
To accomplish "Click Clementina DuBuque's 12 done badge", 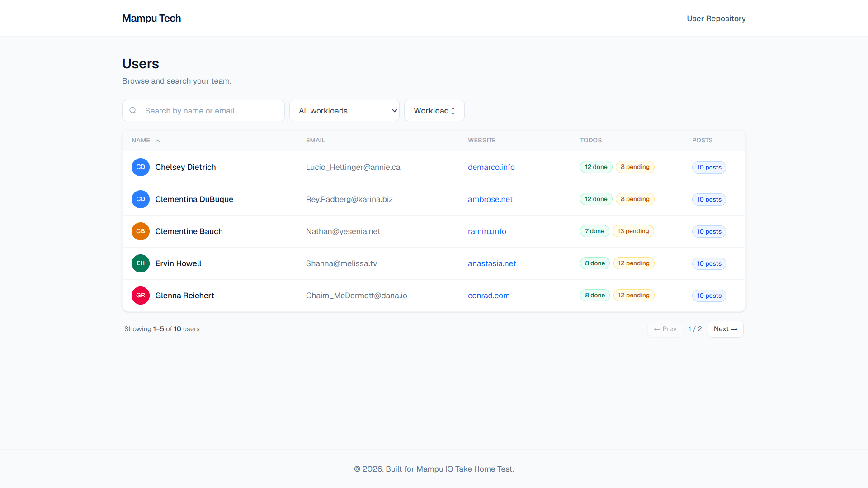I will point(596,199).
